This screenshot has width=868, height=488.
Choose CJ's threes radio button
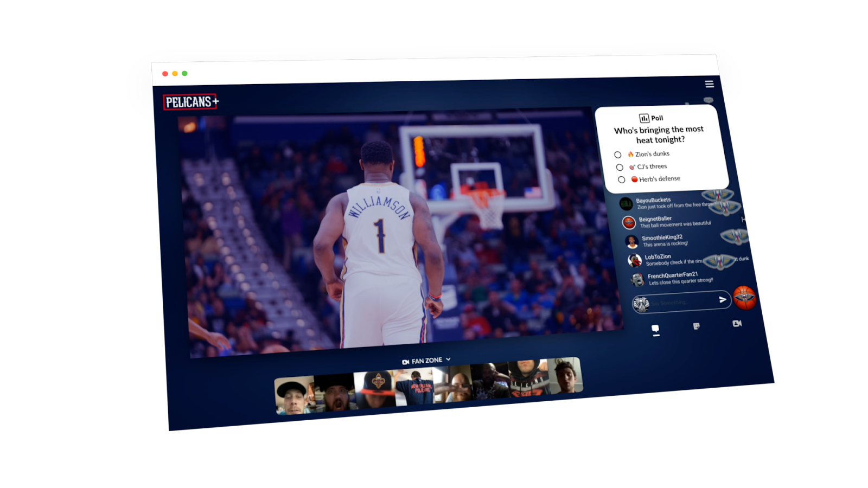tap(620, 168)
